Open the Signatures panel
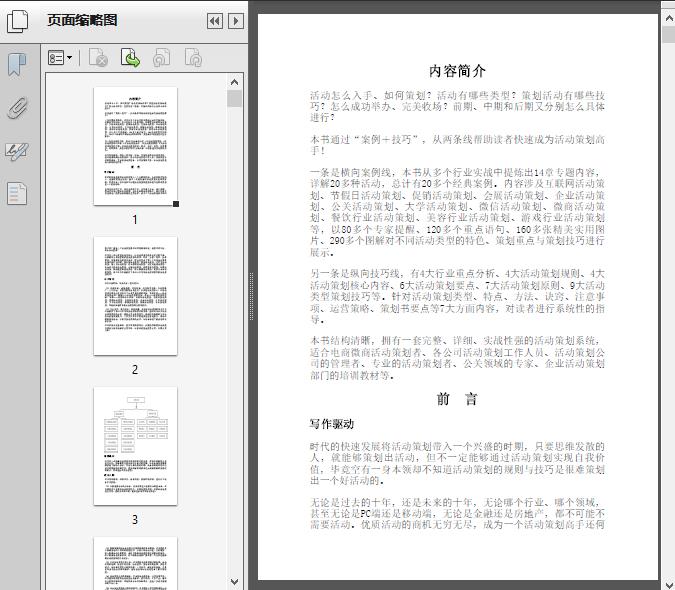This screenshot has height=590, width=675. [x=17, y=151]
